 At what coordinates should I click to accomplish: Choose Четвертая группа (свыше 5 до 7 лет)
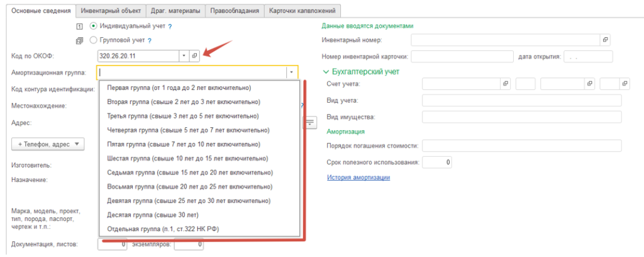click(199, 130)
